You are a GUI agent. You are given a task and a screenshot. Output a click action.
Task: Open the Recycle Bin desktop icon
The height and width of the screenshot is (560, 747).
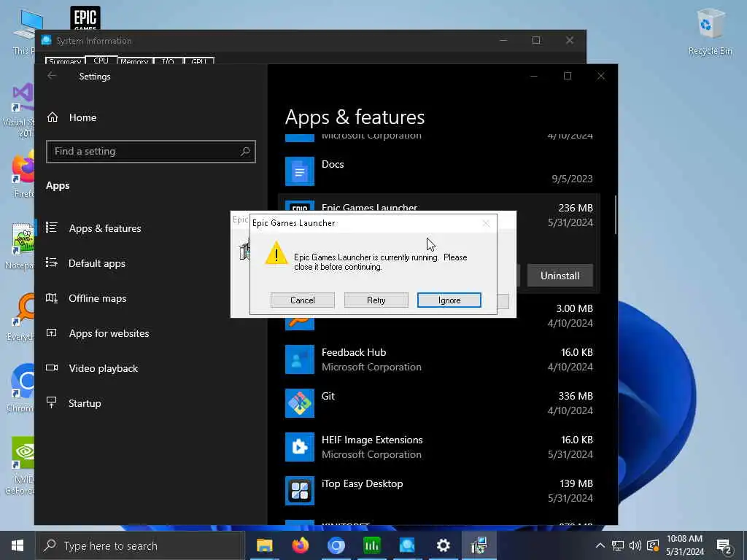(710, 32)
